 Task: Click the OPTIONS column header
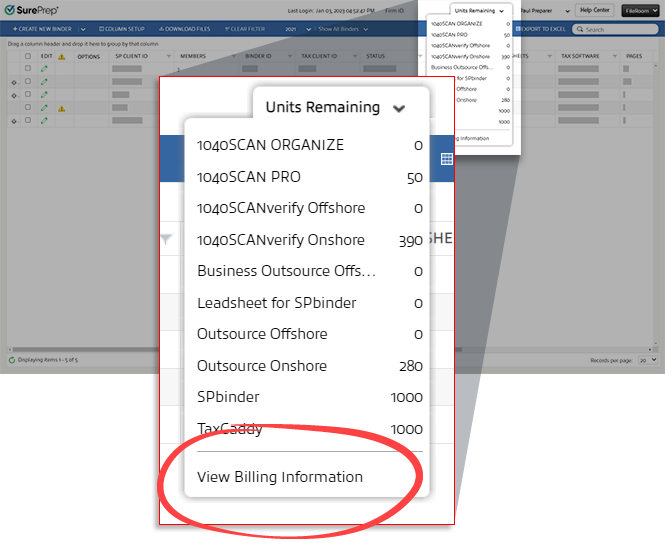89,56
